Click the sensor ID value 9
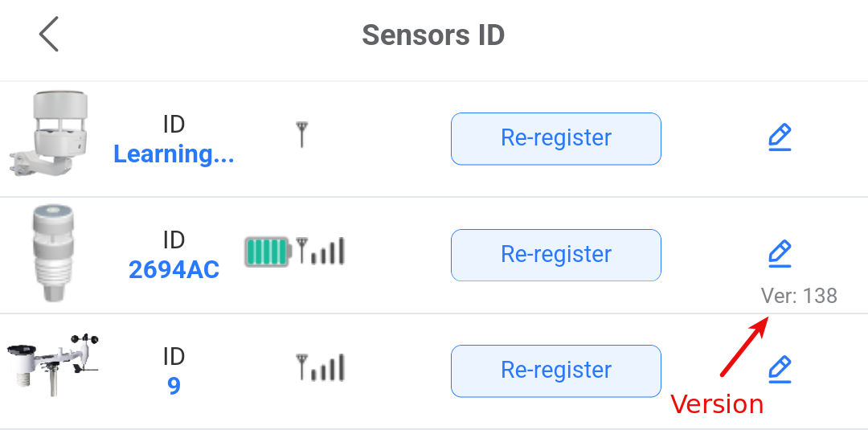This screenshot has height=430, width=868. pyautogui.click(x=174, y=387)
